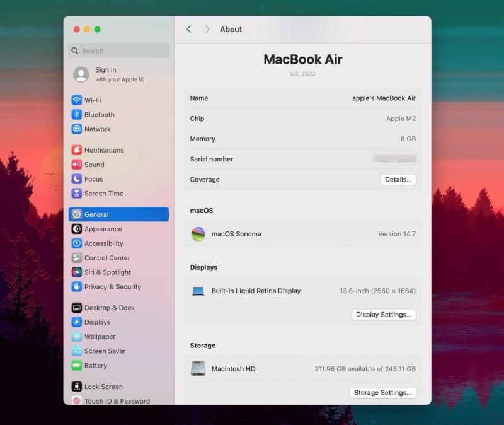Viewport: 504px width, 425px height.
Task: Focus the Search field in sidebar
Action: [118, 50]
